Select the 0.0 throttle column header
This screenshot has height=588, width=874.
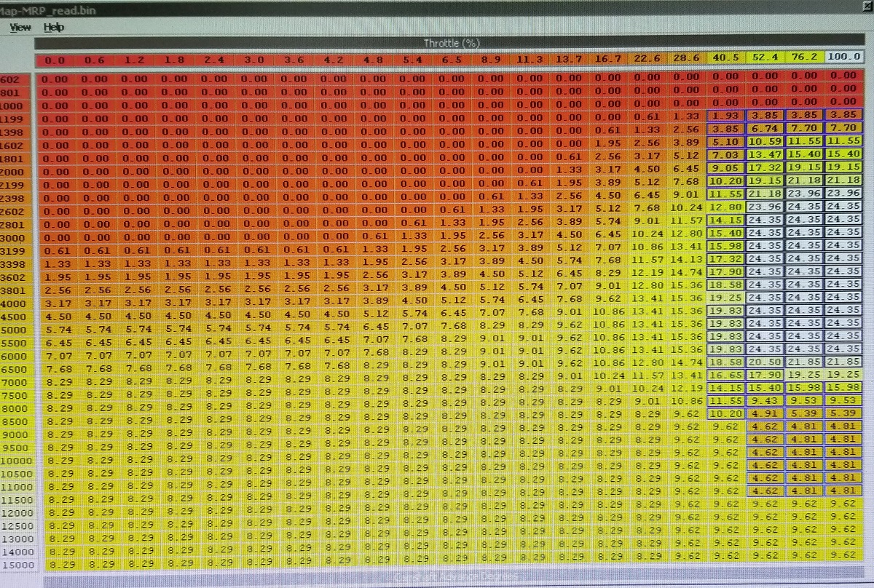[x=55, y=60]
